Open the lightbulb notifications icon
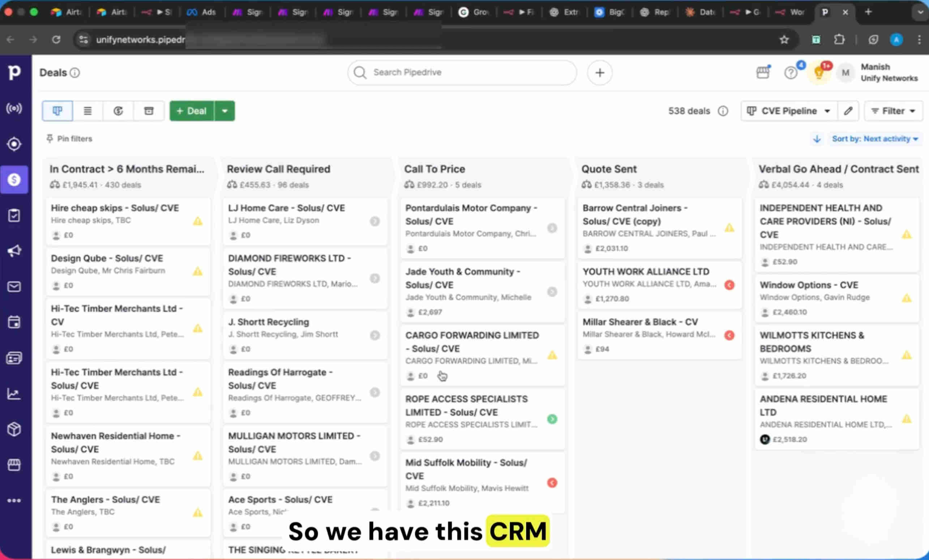This screenshot has width=929, height=560. coord(818,72)
